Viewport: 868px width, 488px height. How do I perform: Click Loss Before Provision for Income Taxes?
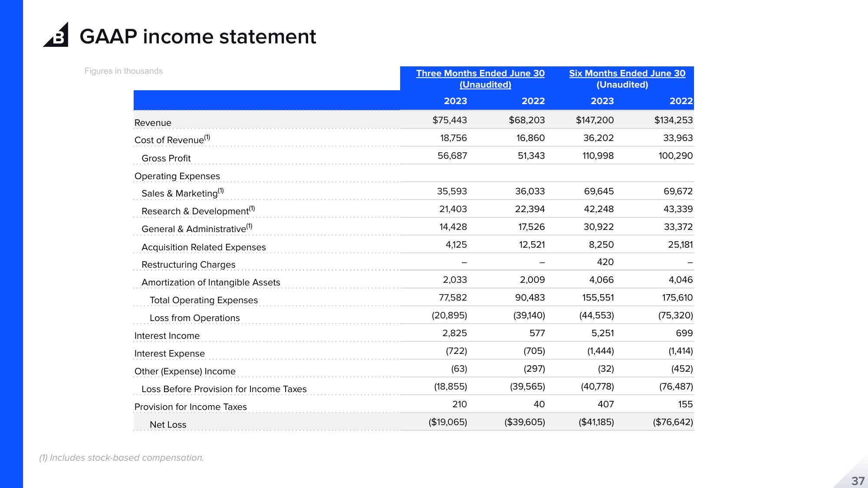224,389
